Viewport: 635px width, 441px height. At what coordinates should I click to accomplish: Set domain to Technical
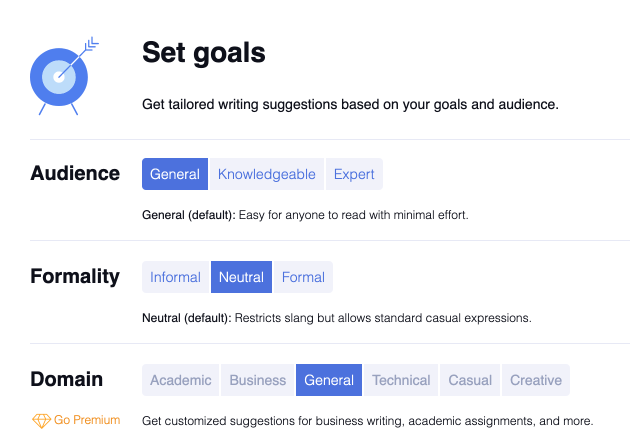(x=401, y=380)
